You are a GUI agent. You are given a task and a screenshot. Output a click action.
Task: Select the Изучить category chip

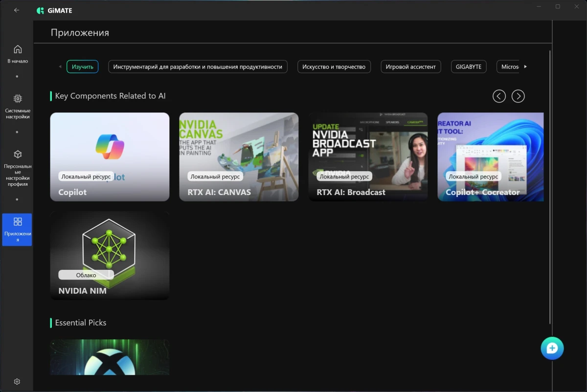83,66
